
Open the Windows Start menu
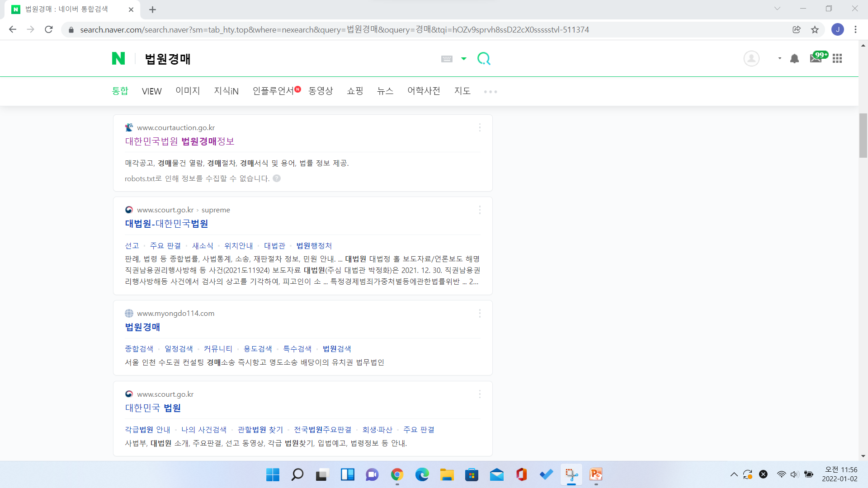pos(273,474)
